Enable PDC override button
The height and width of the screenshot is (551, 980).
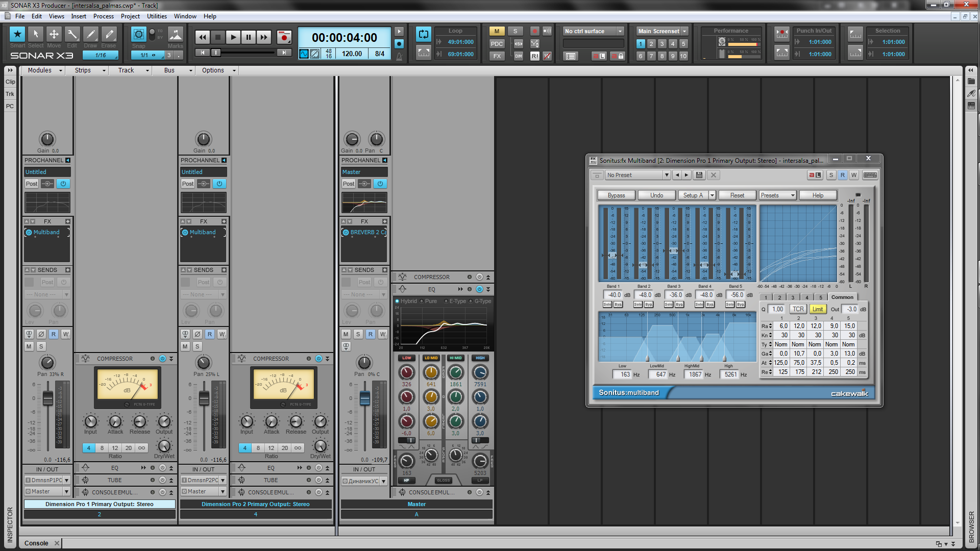497,44
